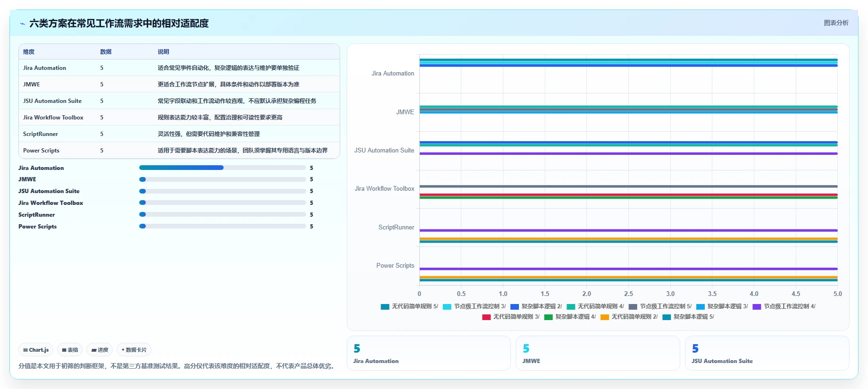Click the Jira Workflow Toolbox chart axis label
Image resolution: width=868 pixels, height=389 pixels.
(x=384, y=189)
